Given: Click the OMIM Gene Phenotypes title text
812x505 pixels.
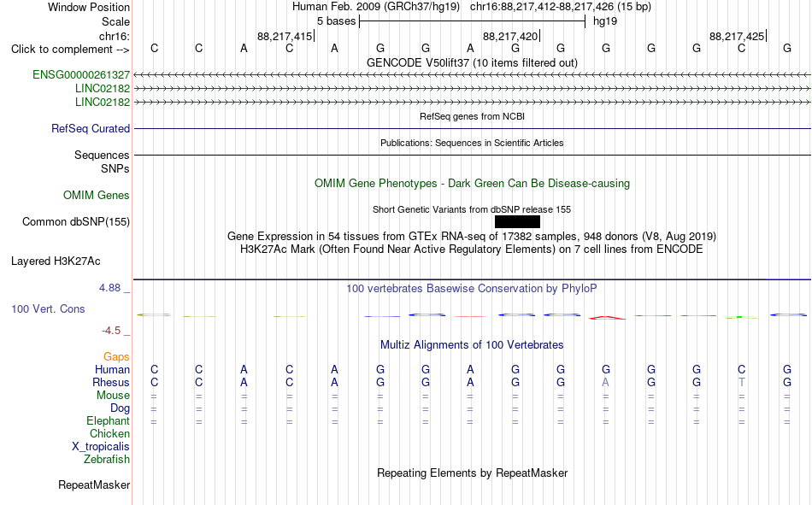Looking at the screenshot, I should (x=472, y=184).
